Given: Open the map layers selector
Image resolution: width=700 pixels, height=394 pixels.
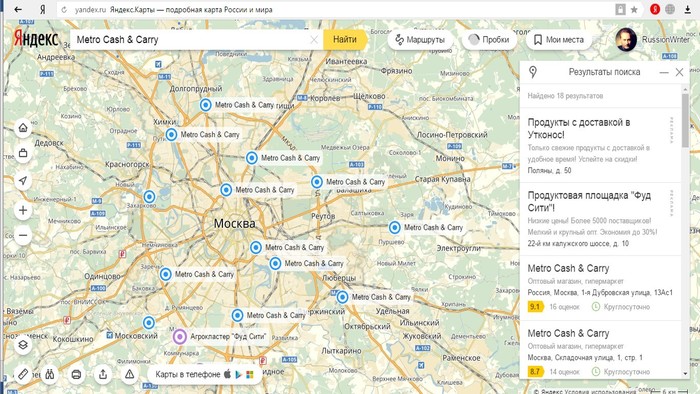Looking at the screenshot, I should [x=23, y=344].
